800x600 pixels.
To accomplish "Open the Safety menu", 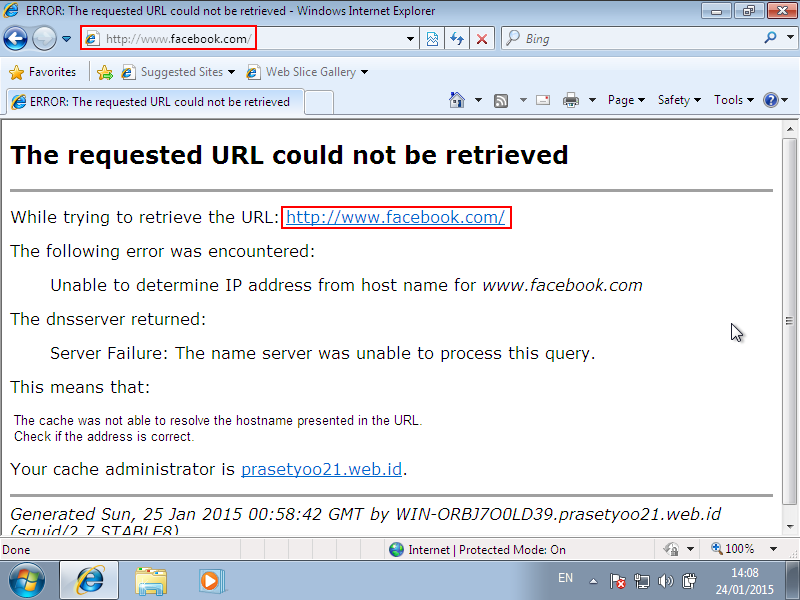I will (679, 100).
